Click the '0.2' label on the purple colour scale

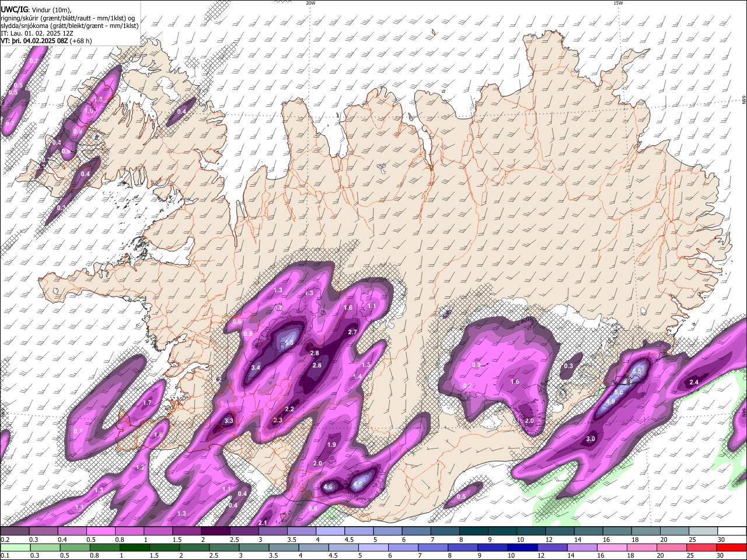5,540
